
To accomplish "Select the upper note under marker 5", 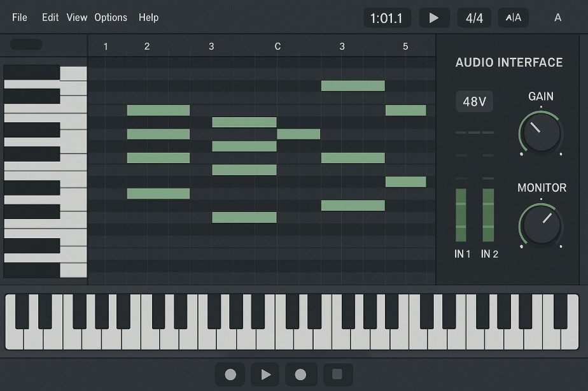I will tap(406, 110).
